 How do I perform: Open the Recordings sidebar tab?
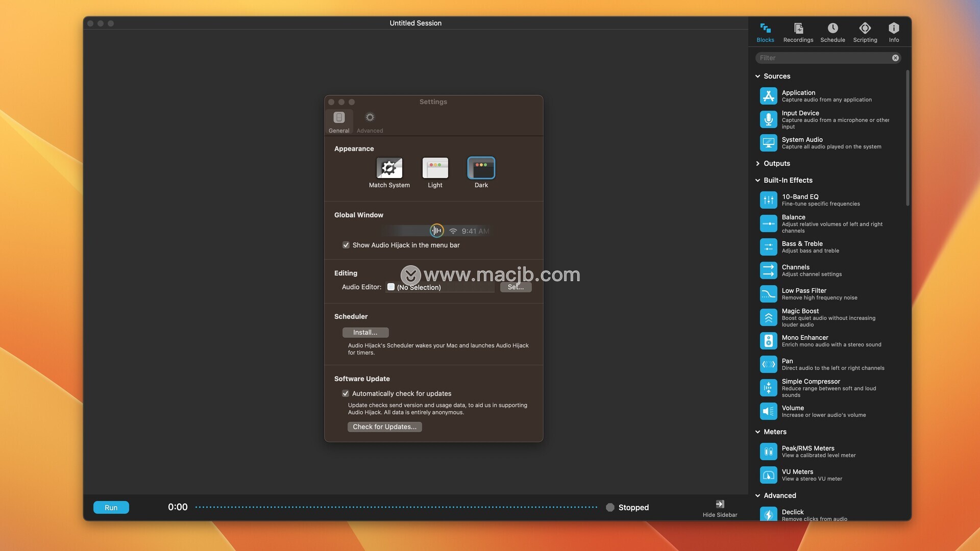pyautogui.click(x=798, y=33)
